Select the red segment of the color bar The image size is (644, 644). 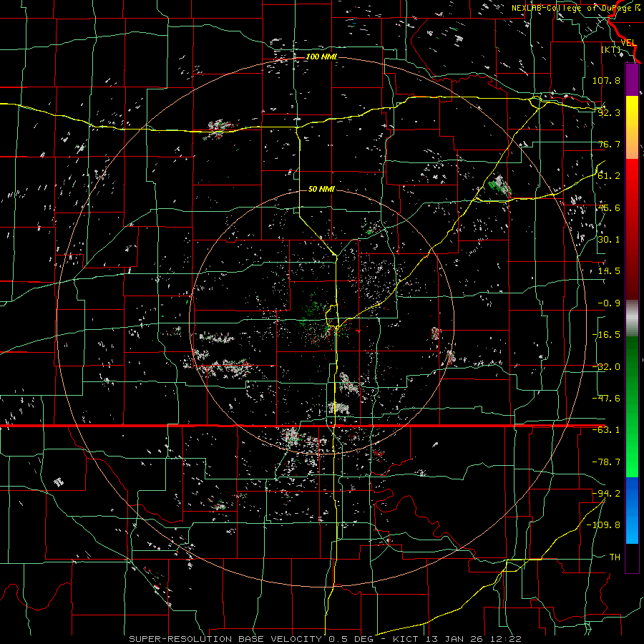click(x=632, y=229)
